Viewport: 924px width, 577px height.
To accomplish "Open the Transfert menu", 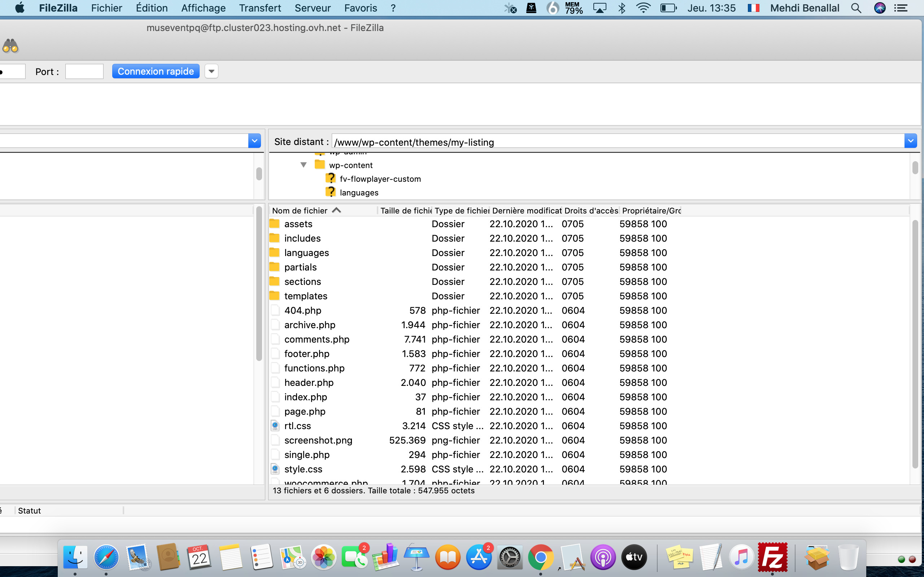I will click(260, 8).
